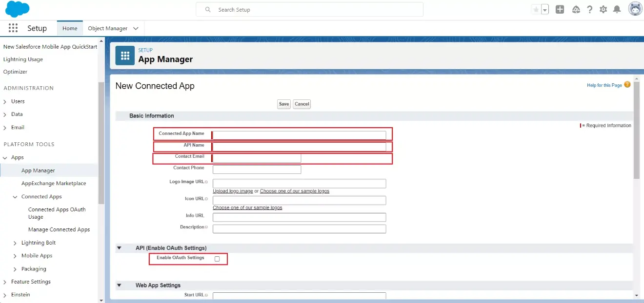Expand the Packaging node

pos(15,269)
